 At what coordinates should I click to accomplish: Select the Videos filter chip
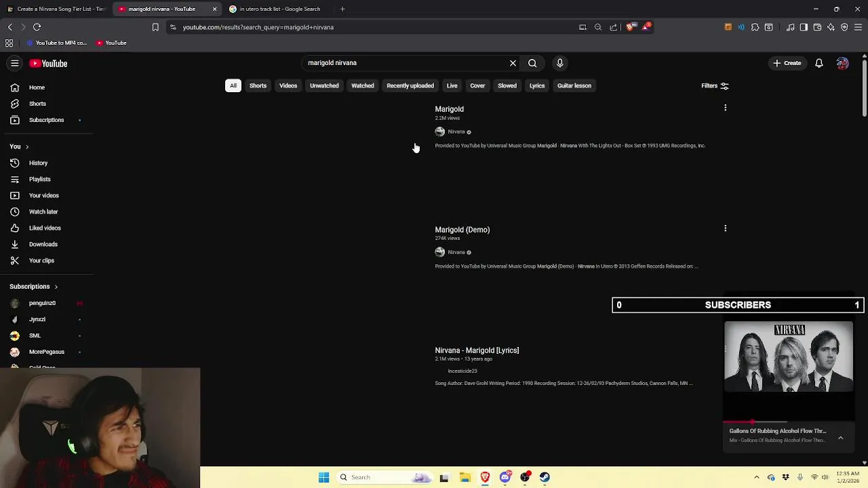click(x=288, y=86)
